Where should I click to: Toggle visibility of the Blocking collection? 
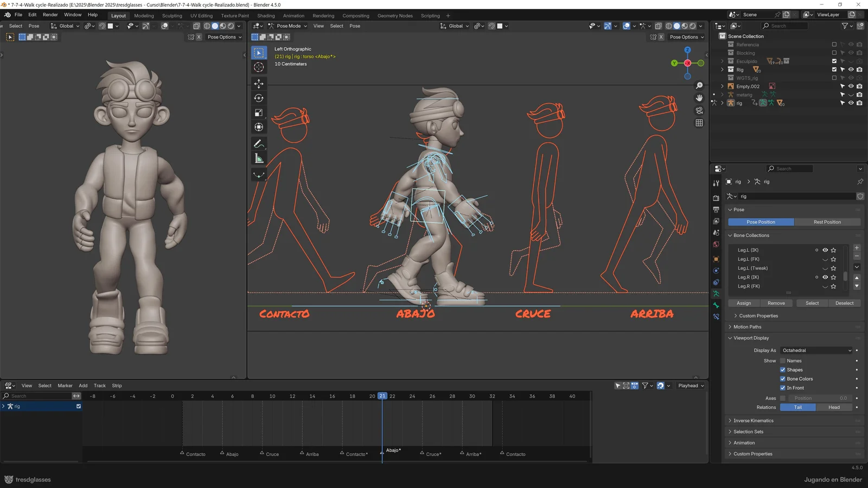851,53
